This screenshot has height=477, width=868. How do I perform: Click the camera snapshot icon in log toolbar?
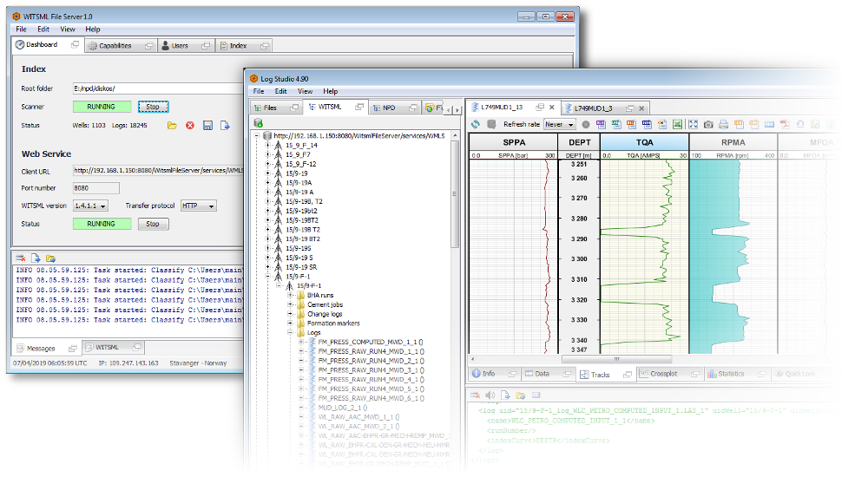[708, 125]
